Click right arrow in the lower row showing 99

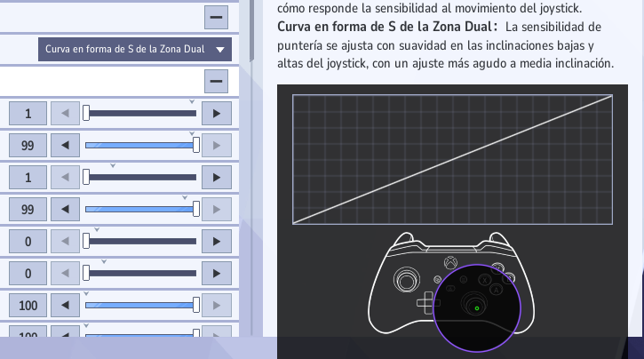point(217,210)
